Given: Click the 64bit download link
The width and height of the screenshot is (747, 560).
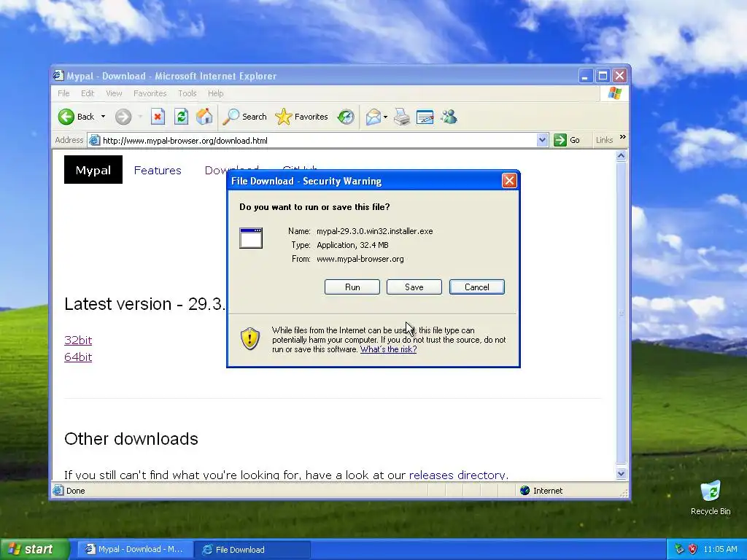Looking at the screenshot, I should 78,357.
